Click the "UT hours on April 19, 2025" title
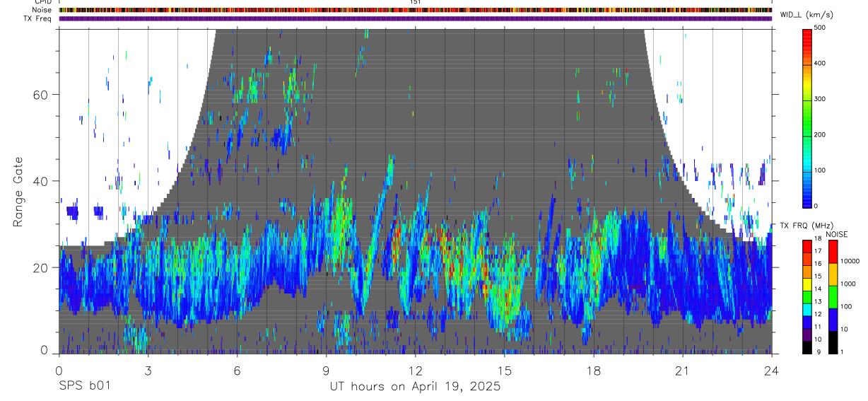The image size is (868, 401). 415,387
